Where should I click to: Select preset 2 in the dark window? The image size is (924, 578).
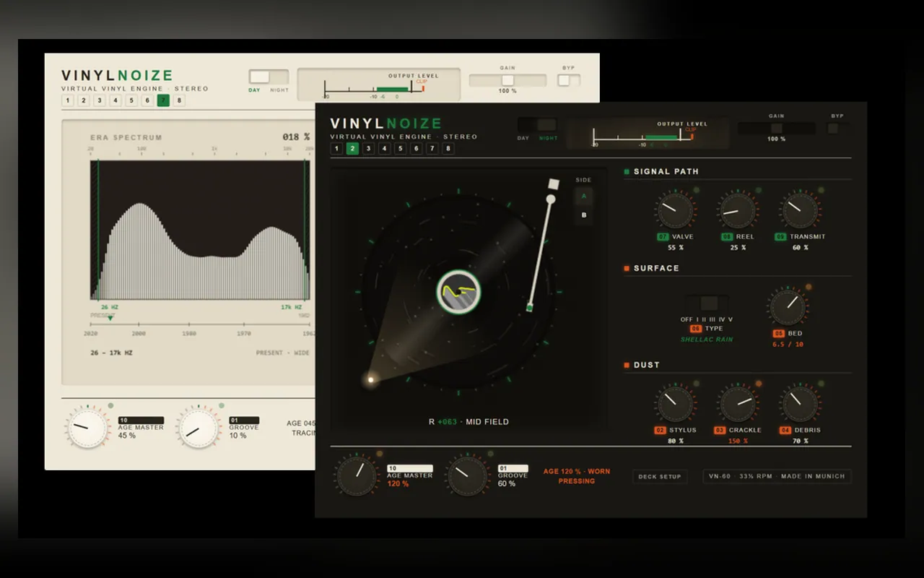(x=352, y=149)
